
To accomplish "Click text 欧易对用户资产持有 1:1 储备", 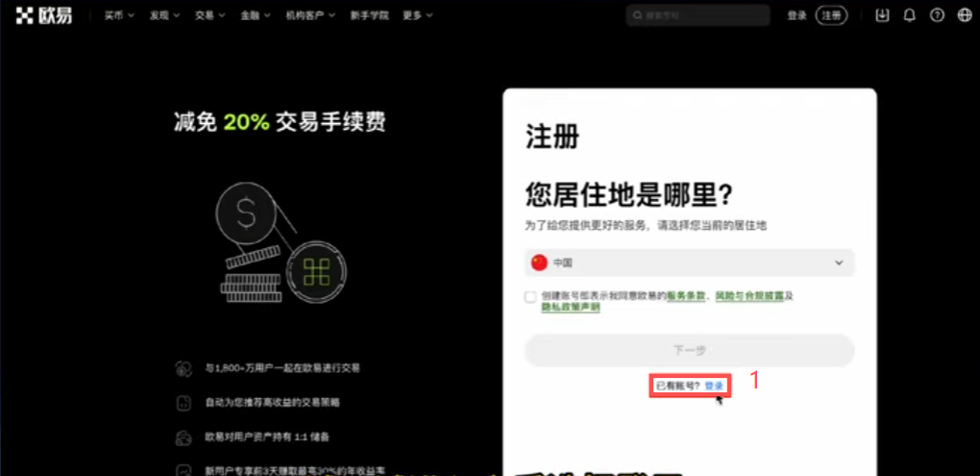I will tap(267, 437).
